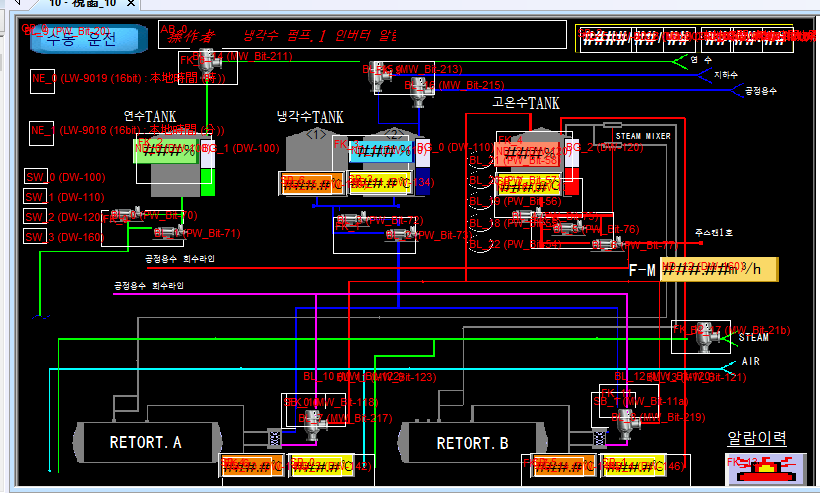Click the RETORT.B vessel label
The width and height of the screenshot is (820, 493).
(x=473, y=442)
